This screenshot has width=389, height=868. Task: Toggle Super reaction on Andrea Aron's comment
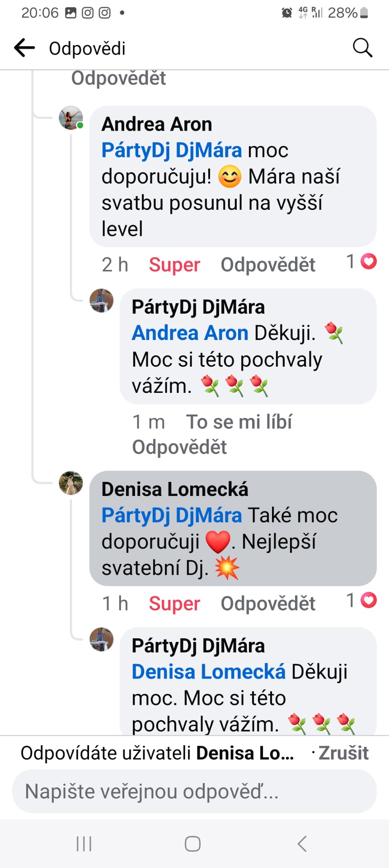[174, 265]
